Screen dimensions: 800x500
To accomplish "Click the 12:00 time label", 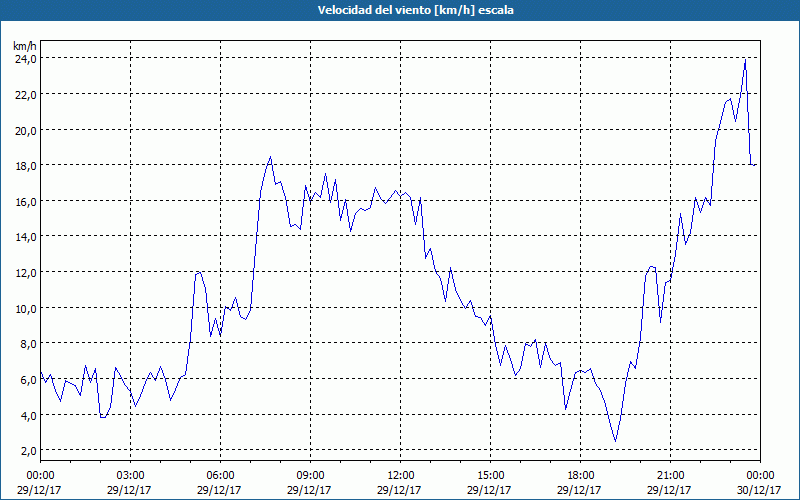I will click(x=401, y=476).
